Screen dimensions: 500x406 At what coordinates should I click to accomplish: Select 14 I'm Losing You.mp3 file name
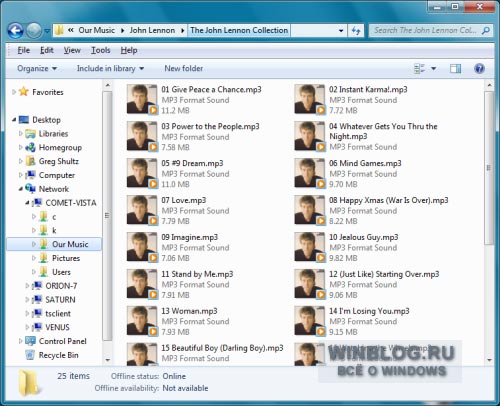coord(369,311)
